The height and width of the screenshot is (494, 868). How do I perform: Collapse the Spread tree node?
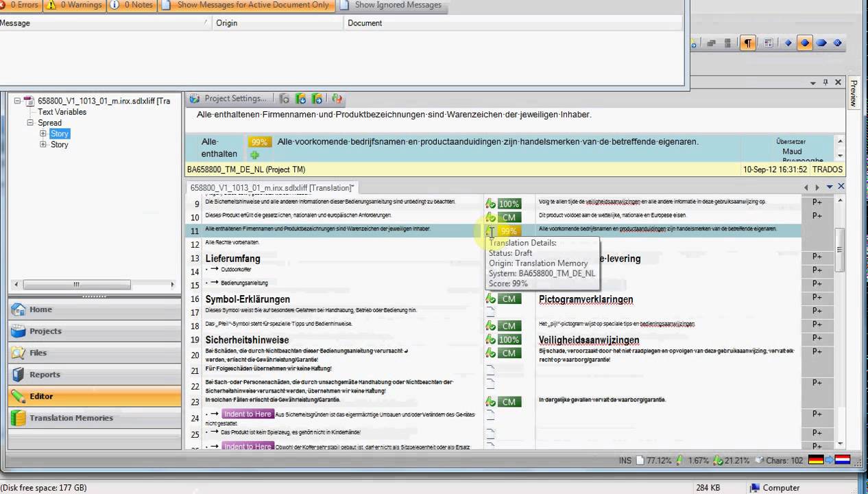[31, 123]
